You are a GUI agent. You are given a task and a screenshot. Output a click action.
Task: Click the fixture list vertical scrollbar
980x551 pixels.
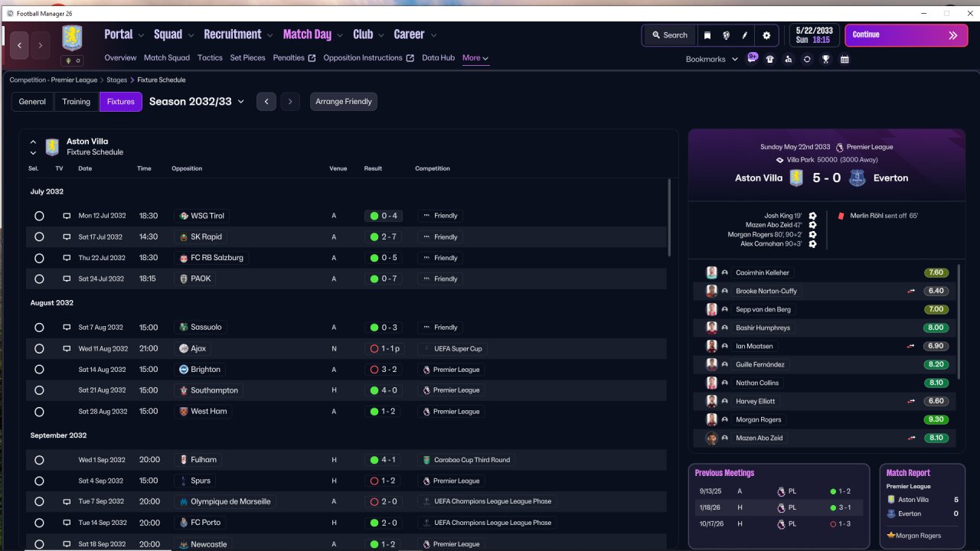click(669, 218)
